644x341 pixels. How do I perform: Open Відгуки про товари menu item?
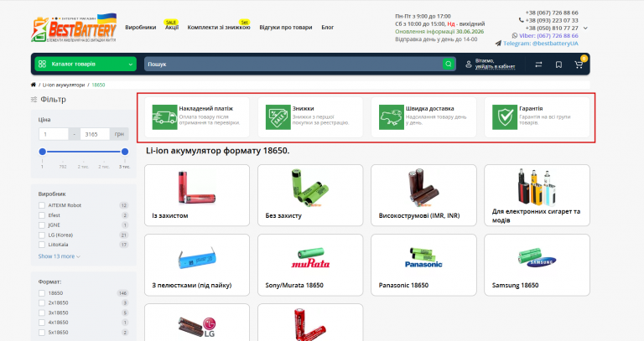click(x=285, y=28)
